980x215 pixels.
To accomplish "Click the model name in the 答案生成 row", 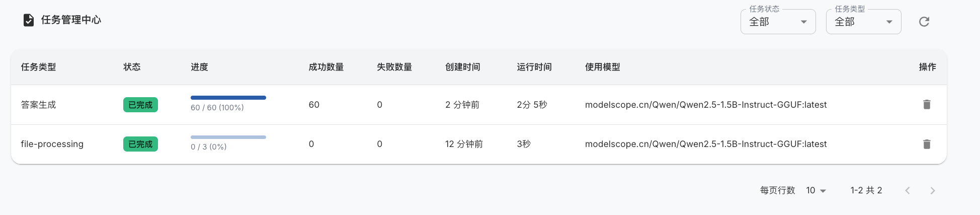I will pos(705,105).
